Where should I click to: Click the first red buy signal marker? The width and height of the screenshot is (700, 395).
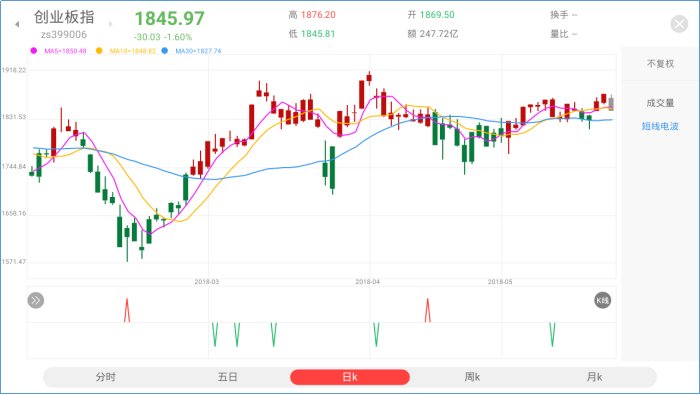coord(127,310)
